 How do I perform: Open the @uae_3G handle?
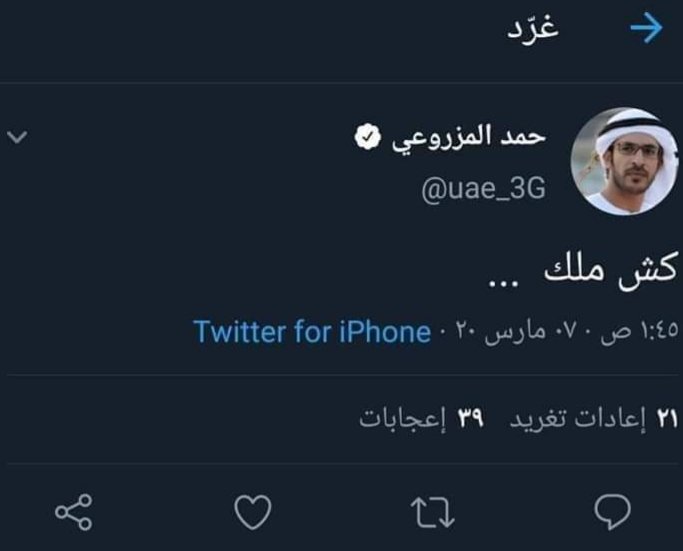[484, 189]
